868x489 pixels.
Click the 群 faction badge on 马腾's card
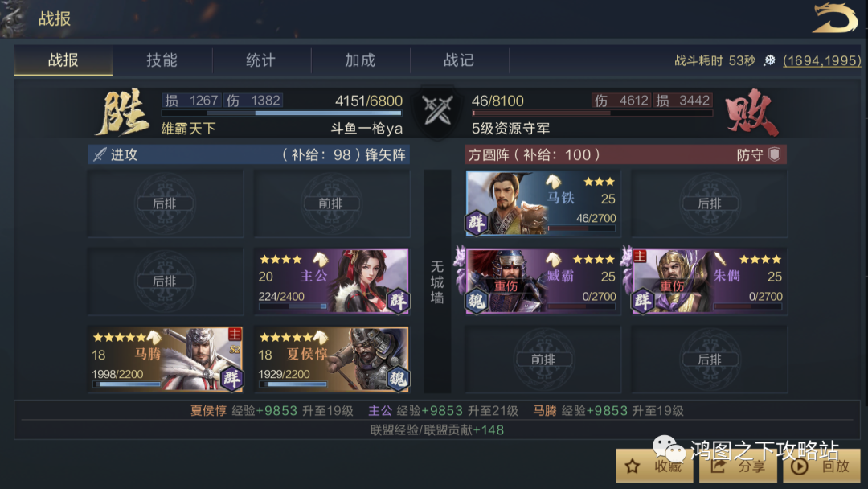click(231, 379)
